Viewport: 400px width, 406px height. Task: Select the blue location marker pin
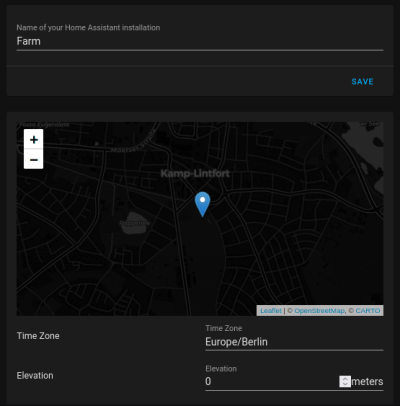(x=202, y=204)
